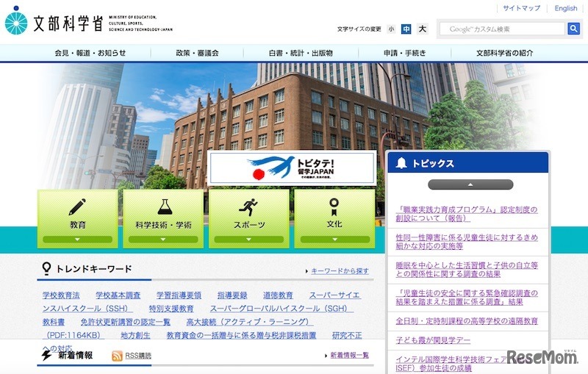This screenshot has height=374, width=588.
Task: Open the 地方創生 keyword link
Action: [x=135, y=335]
